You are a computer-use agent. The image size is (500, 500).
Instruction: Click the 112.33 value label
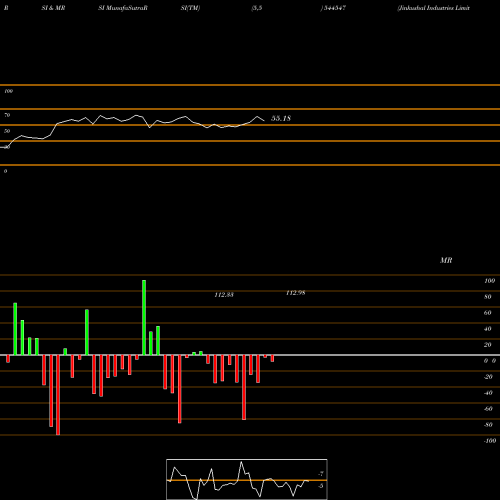224,295
